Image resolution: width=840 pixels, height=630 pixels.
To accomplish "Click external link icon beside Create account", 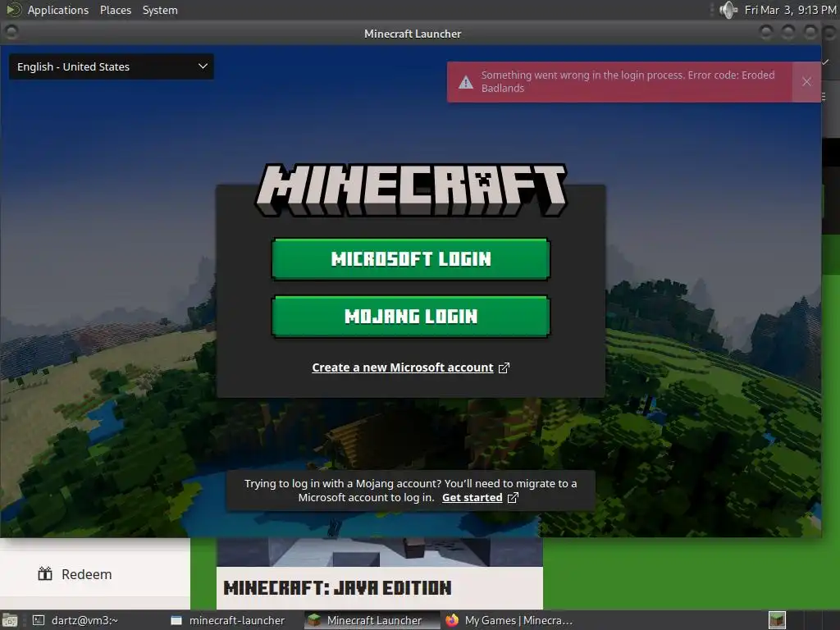I will point(504,368).
